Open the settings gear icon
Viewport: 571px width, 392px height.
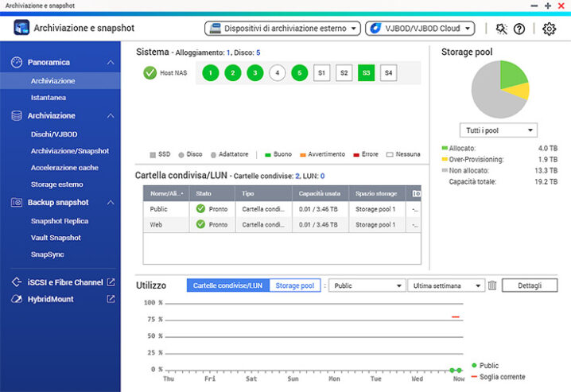pyautogui.click(x=549, y=29)
